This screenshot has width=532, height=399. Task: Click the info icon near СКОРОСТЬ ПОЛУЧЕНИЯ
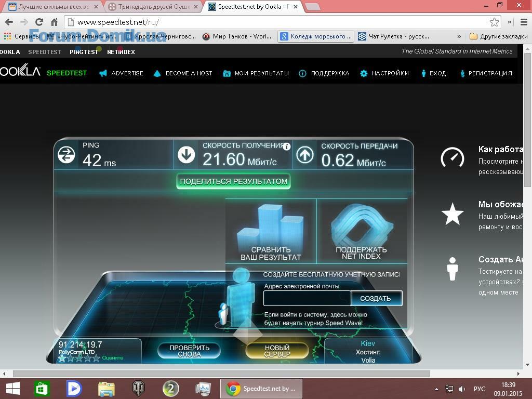click(287, 147)
